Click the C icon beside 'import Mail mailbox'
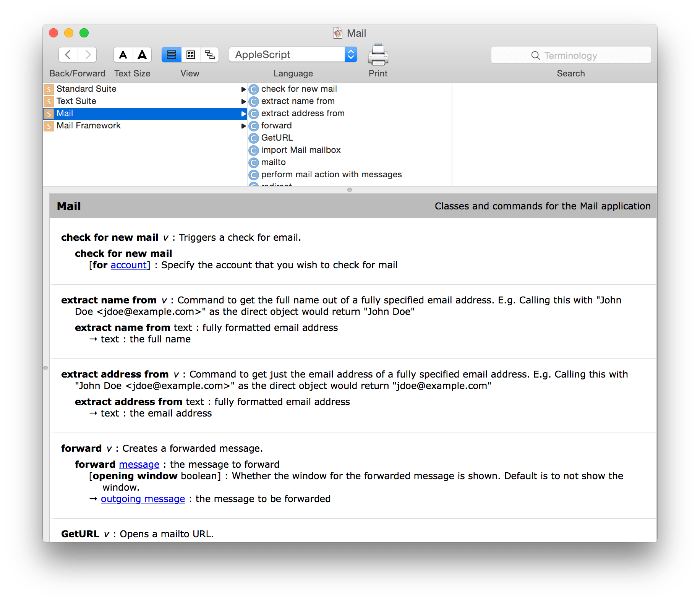700x603 pixels. coord(254,151)
